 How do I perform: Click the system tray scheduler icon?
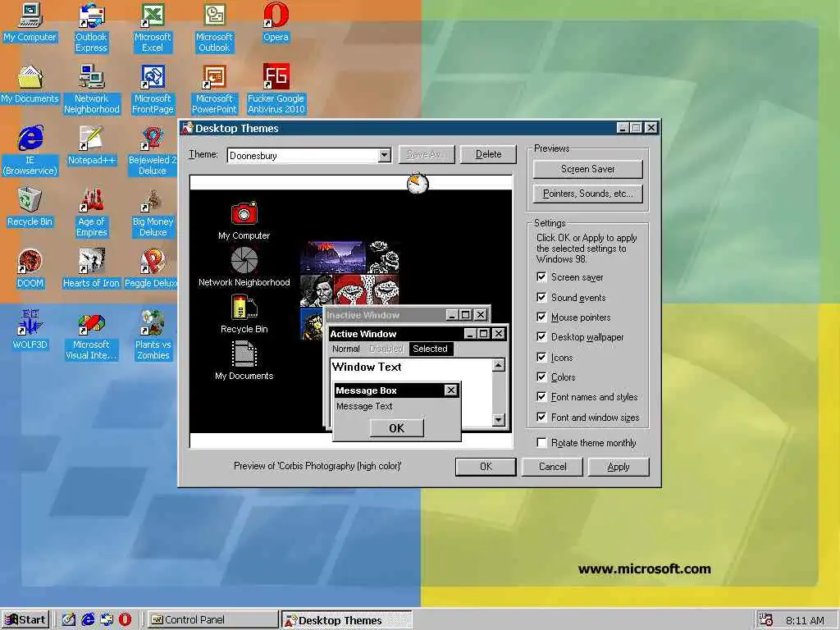(766, 620)
